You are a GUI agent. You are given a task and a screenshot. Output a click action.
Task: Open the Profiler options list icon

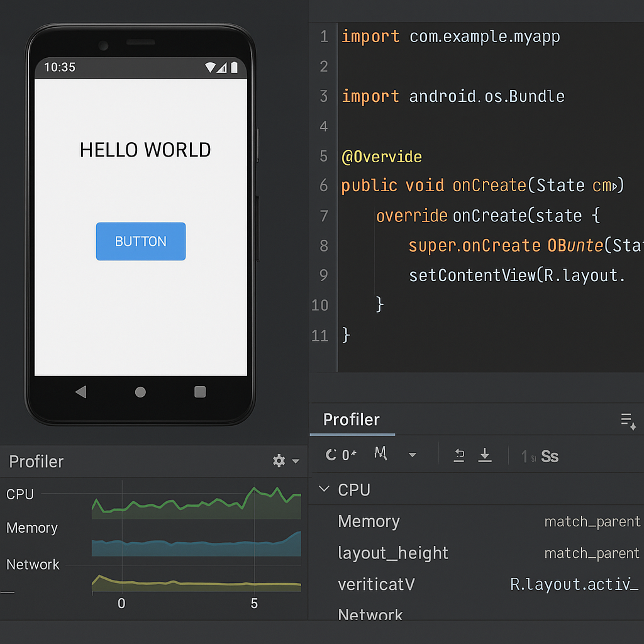click(627, 420)
